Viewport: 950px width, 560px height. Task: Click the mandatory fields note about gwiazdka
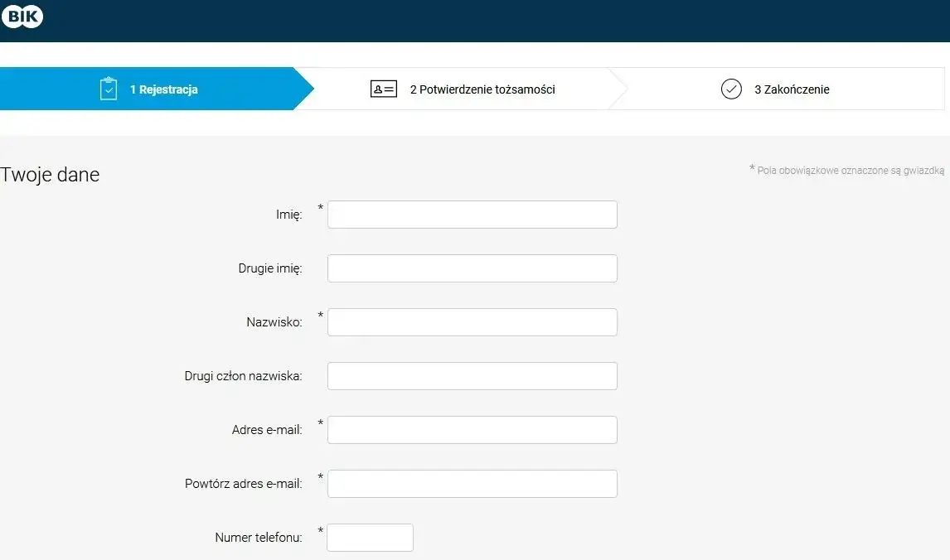[847, 170]
